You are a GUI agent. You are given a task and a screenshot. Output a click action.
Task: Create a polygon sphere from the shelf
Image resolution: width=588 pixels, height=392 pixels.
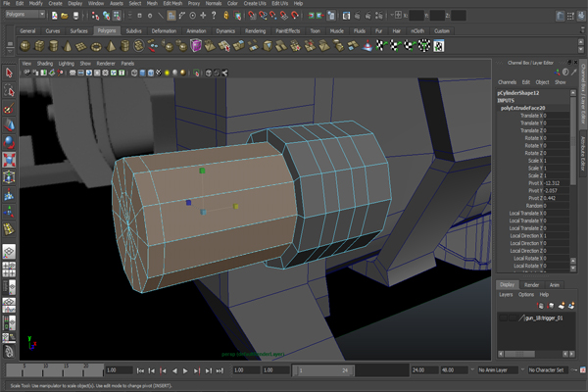click(x=24, y=46)
